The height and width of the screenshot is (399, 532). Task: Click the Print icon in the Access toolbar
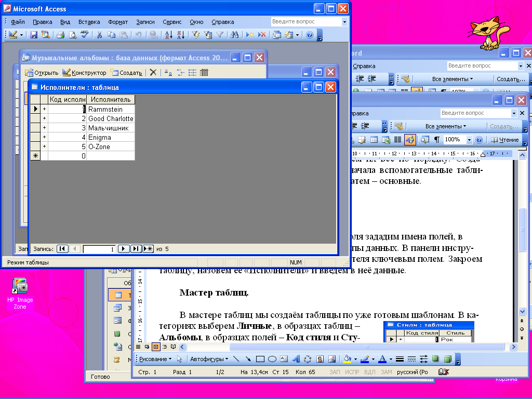click(x=61, y=35)
